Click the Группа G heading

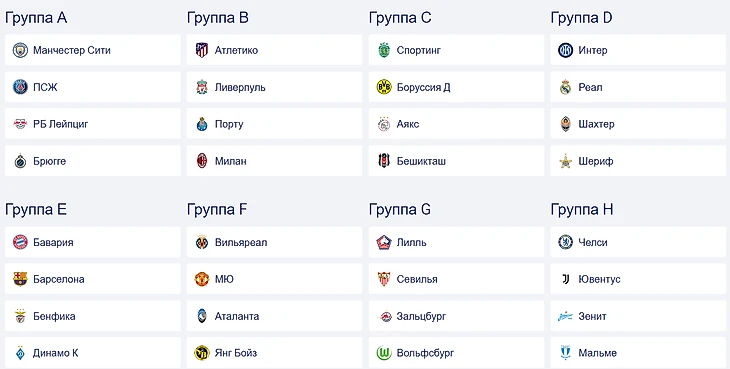pyautogui.click(x=400, y=210)
